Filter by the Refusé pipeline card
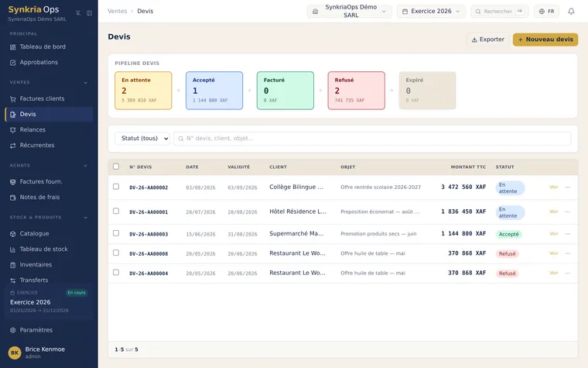This screenshot has width=588, height=368. 356,91
